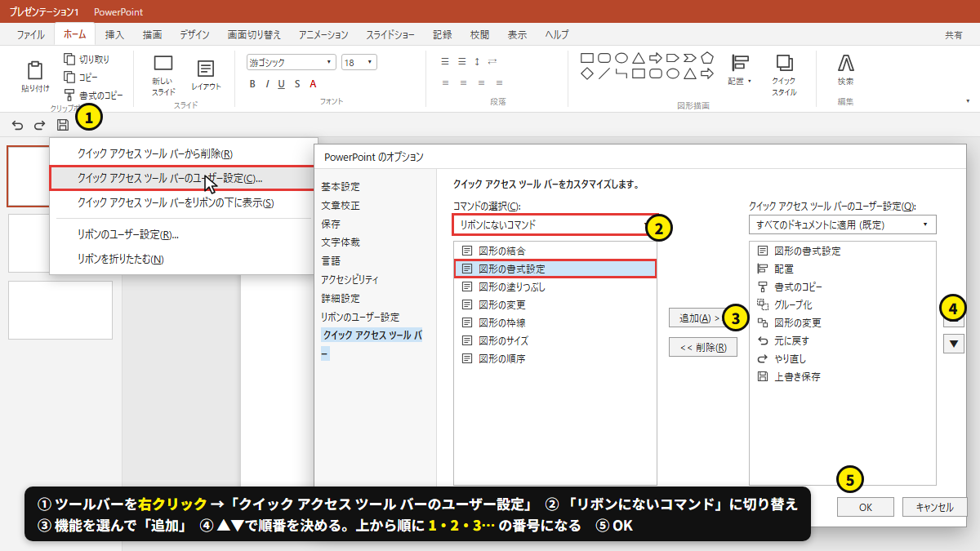Click the << 削除(R) remove button

[703, 348]
